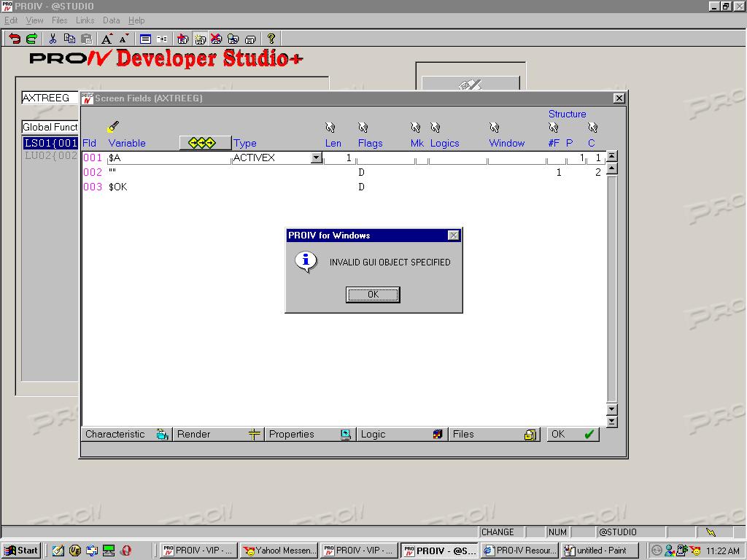Click the yellow question mark help icon

271,39
